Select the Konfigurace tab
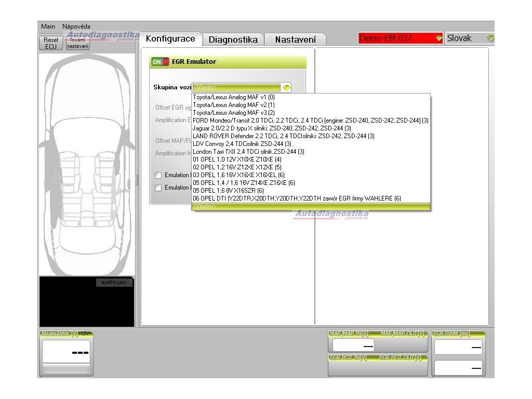The height and width of the screenshot is (399, 532). pos(170,39)
